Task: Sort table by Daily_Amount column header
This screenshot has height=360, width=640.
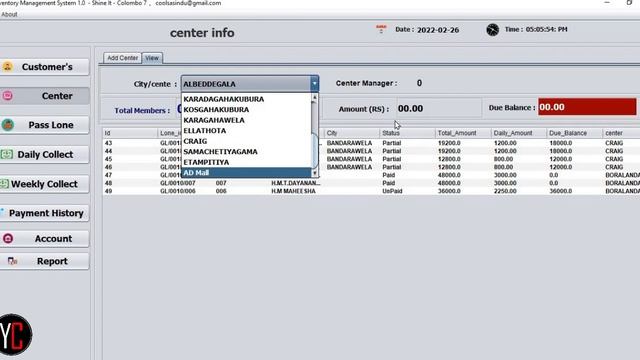Action: (x=519, y=133)
